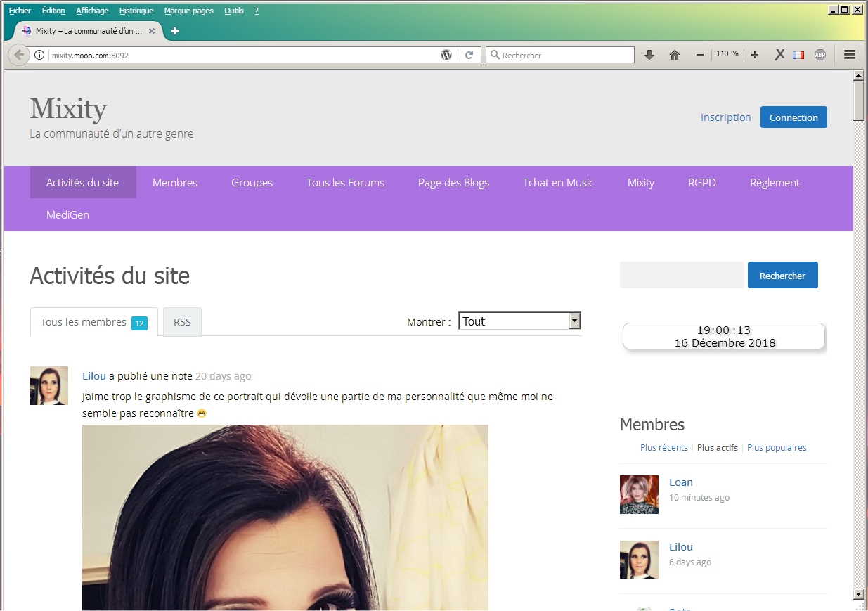The width and height of the screenshot is (868, 611).
Task: Go to the browser home page icon
Action: pyautogui.click(x=675, y=55)
